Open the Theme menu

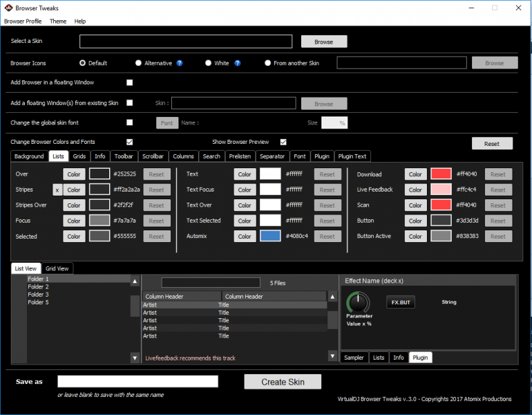point(58,21)
